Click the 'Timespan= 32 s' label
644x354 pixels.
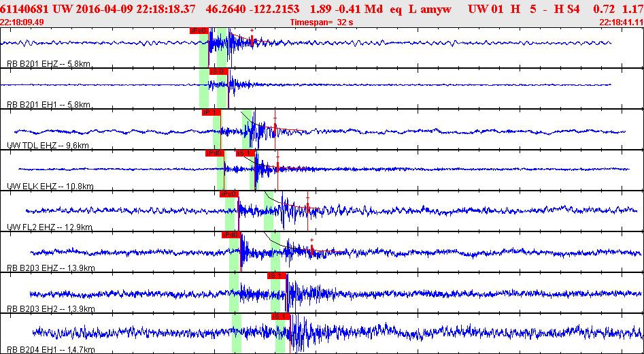(x=322, y=22)
